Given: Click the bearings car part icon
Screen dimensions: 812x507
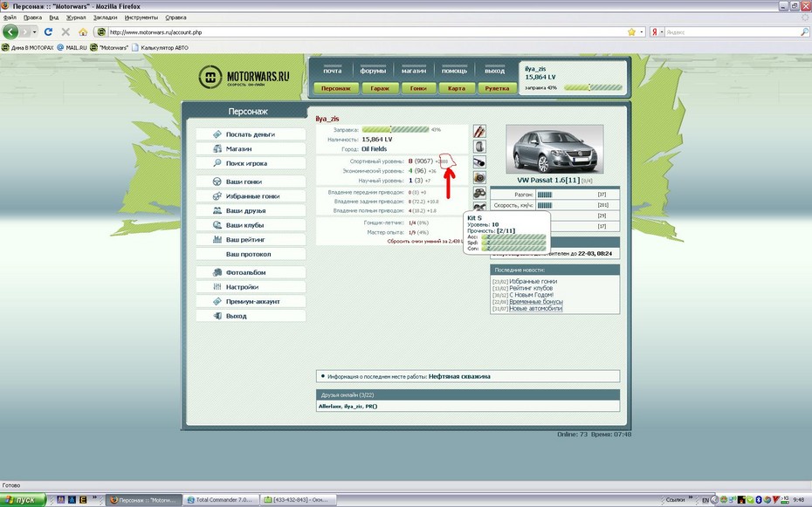Looking at the screenshot, I should (x=479, y=194).
